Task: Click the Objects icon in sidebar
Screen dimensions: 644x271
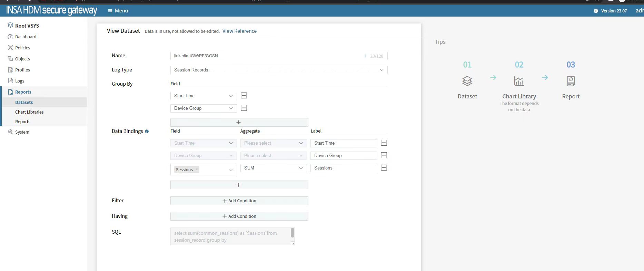Action: point(10,59)
